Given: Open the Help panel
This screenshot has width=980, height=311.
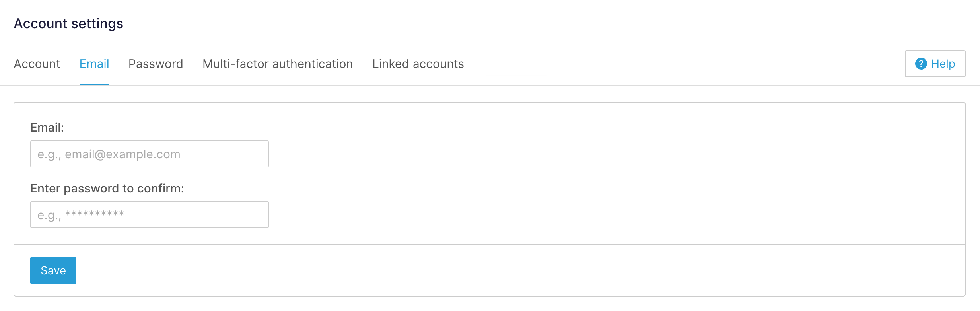Looking at the screenshot, I should pyautogui.click(x=935, y=63).
